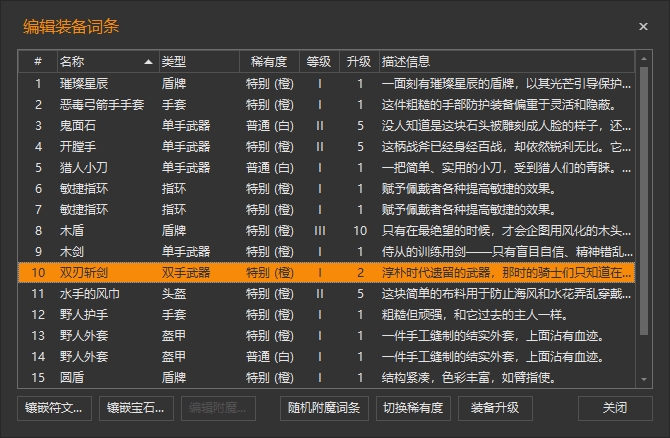Sort by the 名称 column header

(108, 62)
